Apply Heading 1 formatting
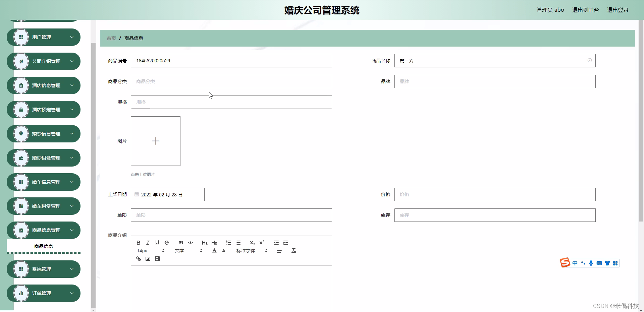The height and width of the screenshot is (312, 644). point(205,243)
